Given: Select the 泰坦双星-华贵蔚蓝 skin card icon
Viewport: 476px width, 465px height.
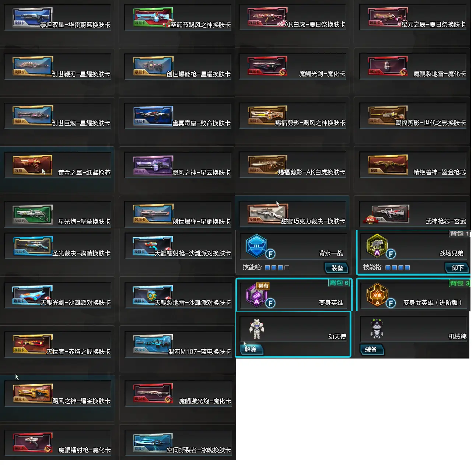Looking at the screenshot, I should pos(32,17).
